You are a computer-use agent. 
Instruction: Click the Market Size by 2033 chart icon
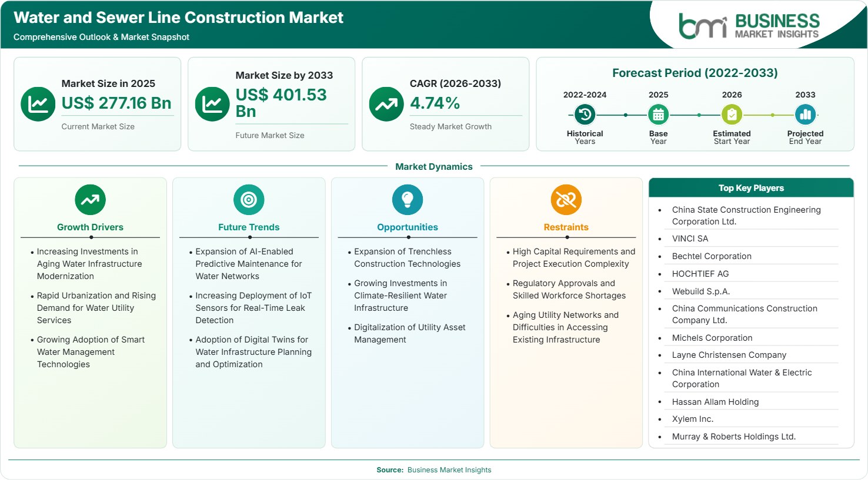point(212,104)
